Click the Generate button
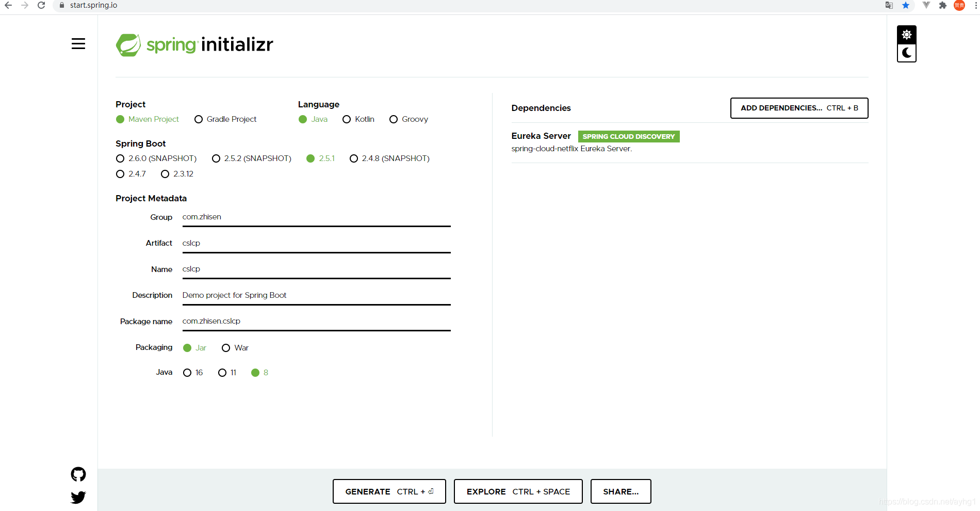Viewport: 980px width, 511px height. pos(389,491)
